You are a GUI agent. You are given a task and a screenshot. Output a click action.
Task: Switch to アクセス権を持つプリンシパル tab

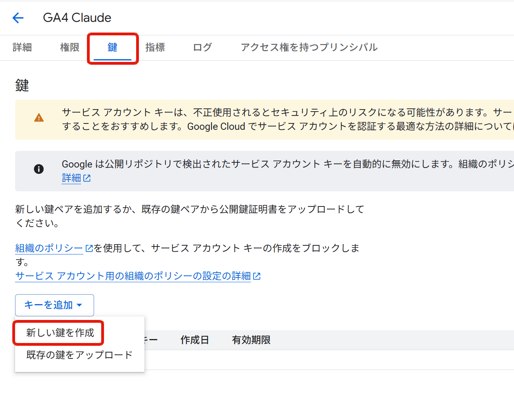tap(309, 48)
